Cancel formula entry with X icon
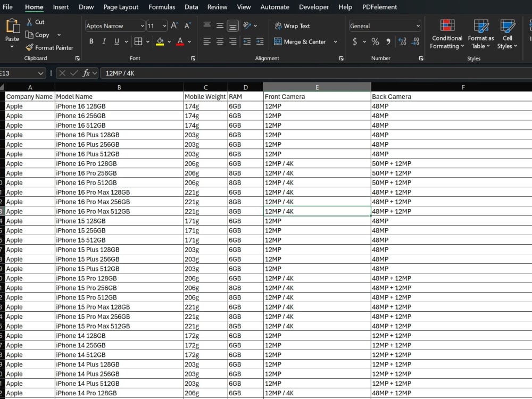 click(62, 73)
